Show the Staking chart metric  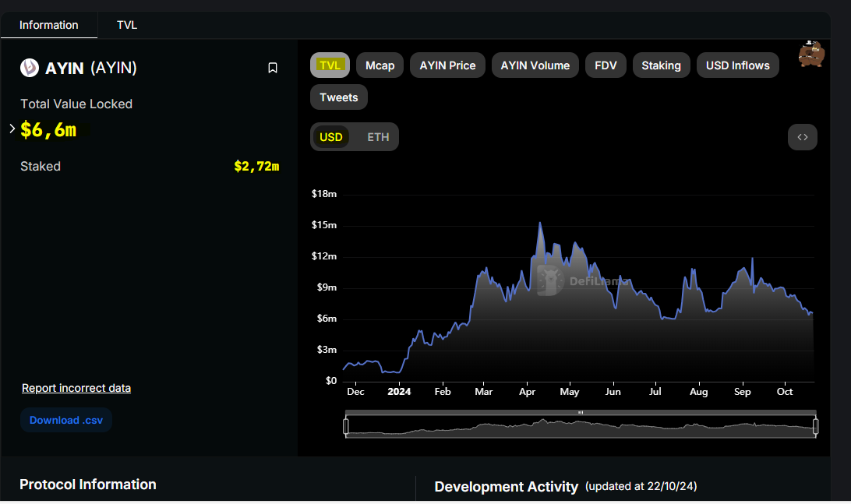661,65
